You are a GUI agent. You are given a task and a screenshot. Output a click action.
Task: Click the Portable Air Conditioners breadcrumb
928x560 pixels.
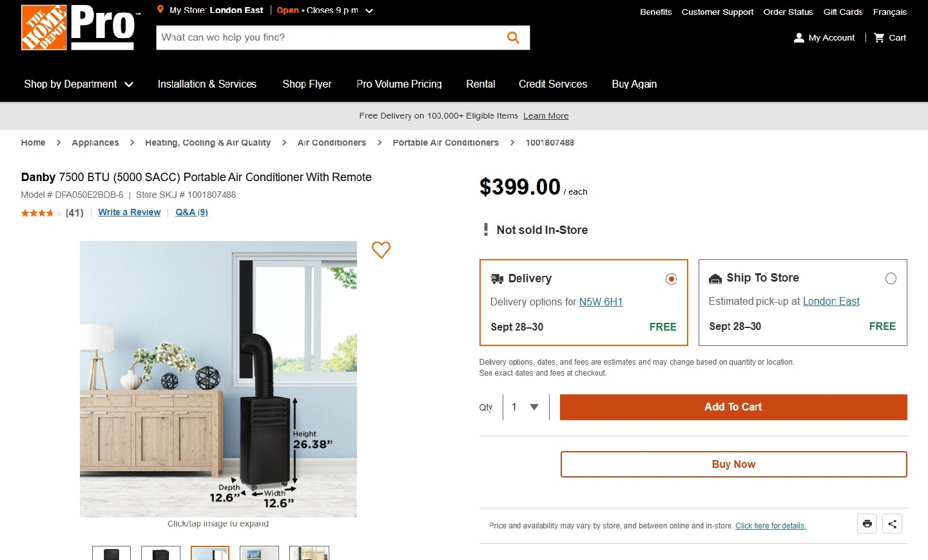coord(445,143)
